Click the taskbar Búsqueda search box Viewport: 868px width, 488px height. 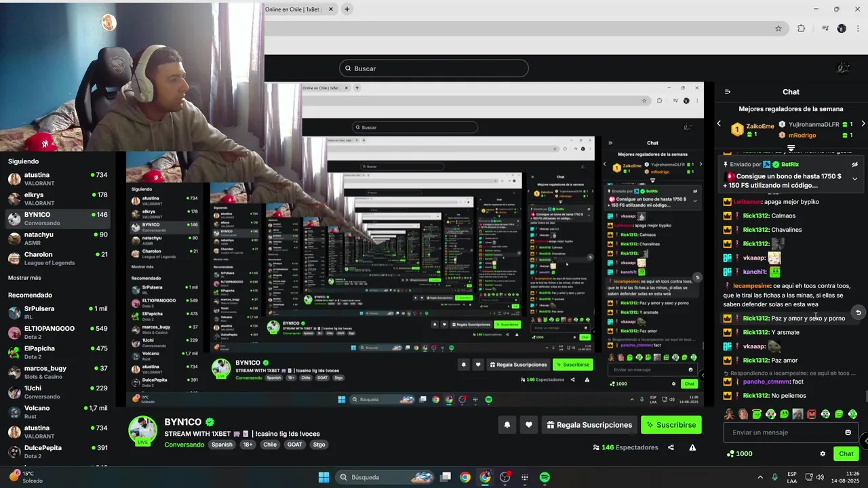point(385,477)
